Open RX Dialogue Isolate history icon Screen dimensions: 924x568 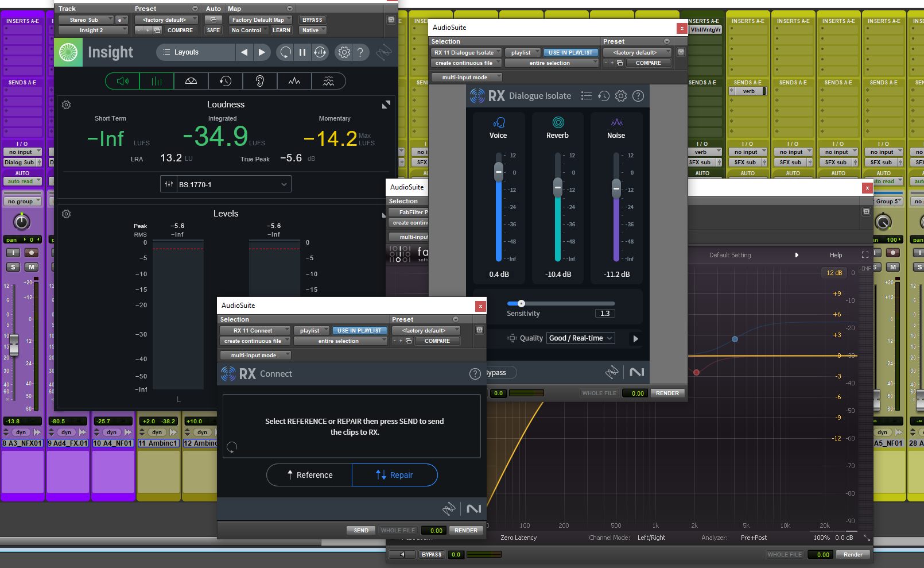604,96
